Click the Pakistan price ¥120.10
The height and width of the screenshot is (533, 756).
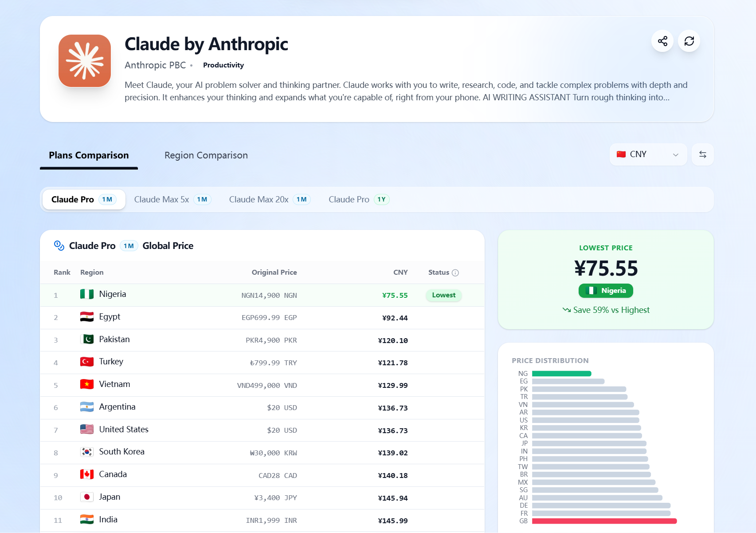pos(393,341)
